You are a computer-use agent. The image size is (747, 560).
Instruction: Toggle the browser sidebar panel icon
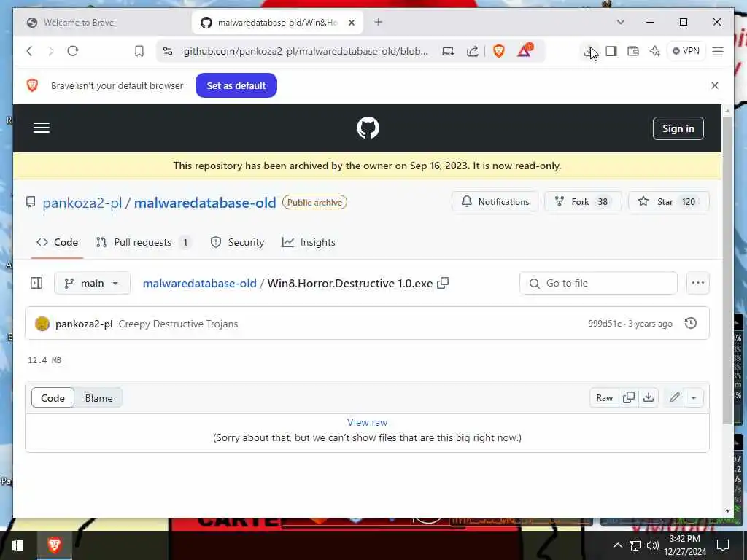611,51
